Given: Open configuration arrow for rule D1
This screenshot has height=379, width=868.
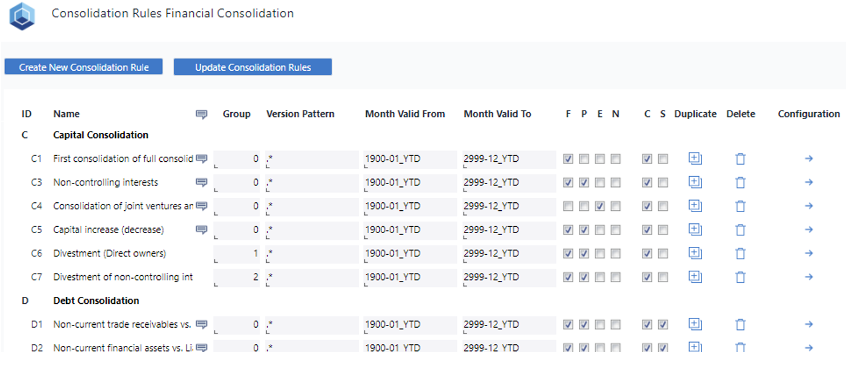Looking at the screenshot, I should click(809, 324).
